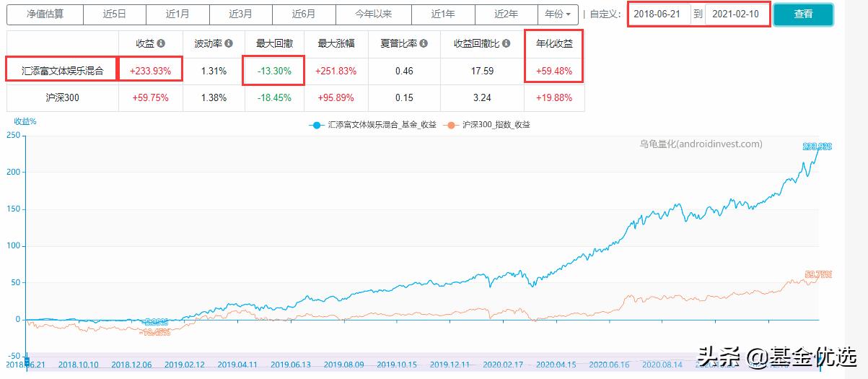Screen dimensions: 868x379
Task: Select the 今年以来 range tab
Action: point(374,14)
